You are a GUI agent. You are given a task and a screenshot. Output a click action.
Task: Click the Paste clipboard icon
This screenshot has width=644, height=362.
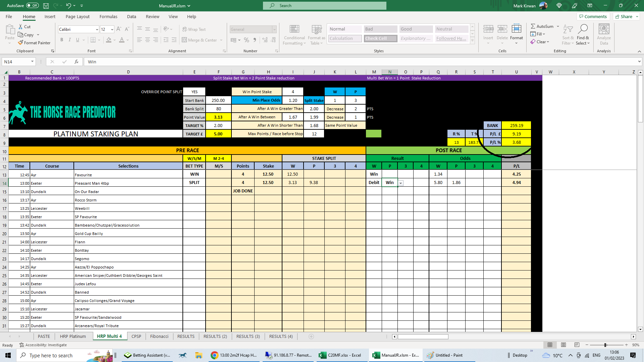[x=10, y=30]
